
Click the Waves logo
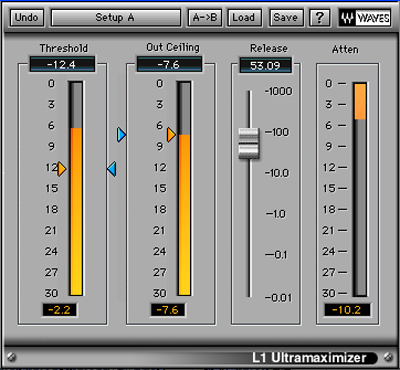[365, 18]
